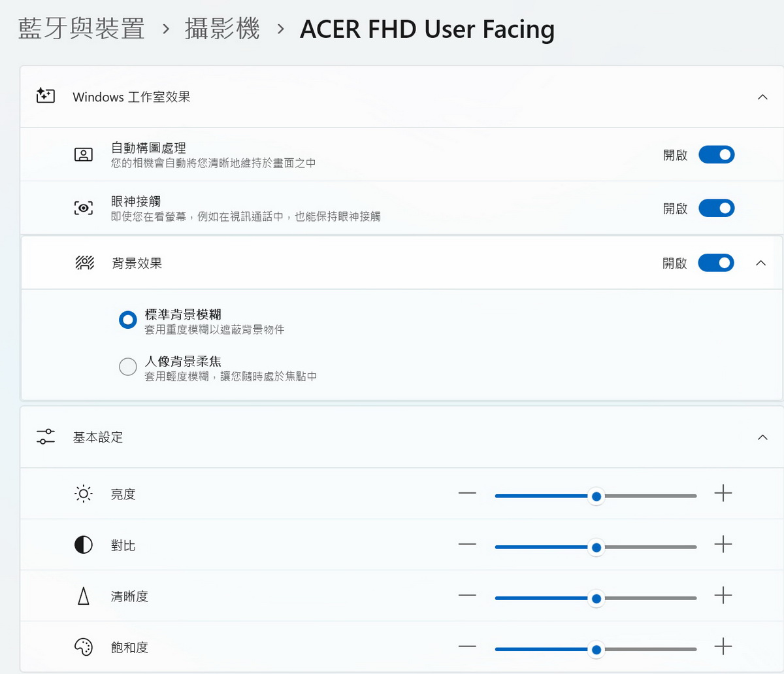Turn off the 自動構圖處理 toggle

[716, 155]
